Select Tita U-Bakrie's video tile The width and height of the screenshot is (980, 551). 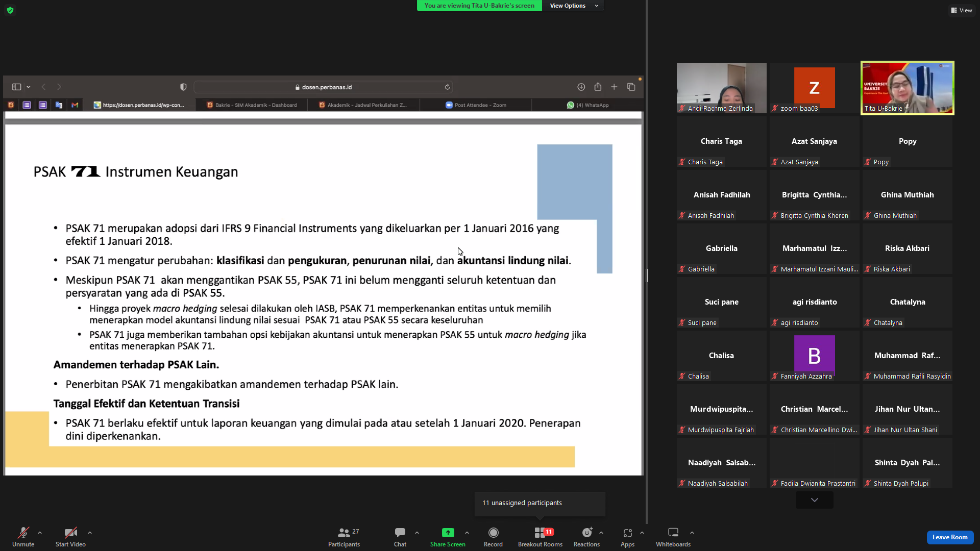(908, 88)
